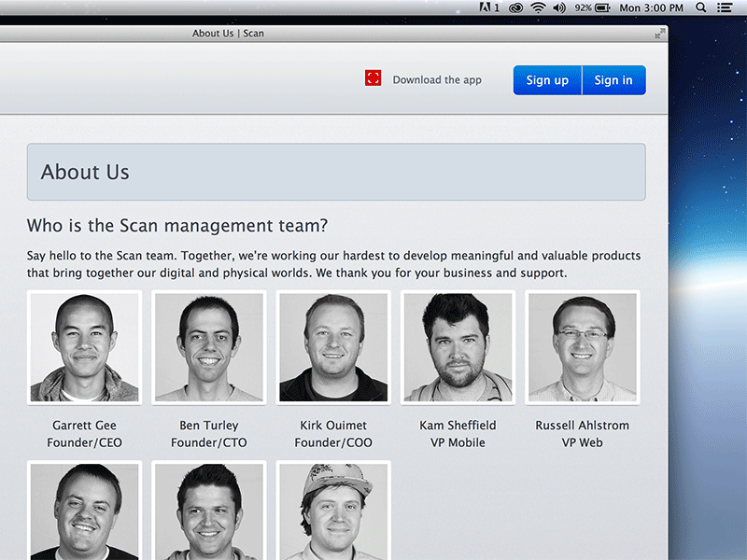Click the red Scan app icon
This screenshot has height=560, width=747.
click(x=373, y=78)
